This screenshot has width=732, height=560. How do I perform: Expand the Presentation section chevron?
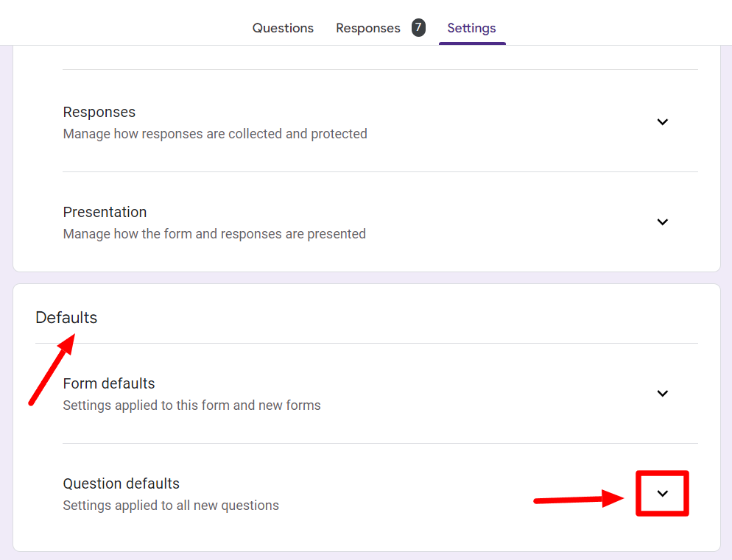point(663,221)
